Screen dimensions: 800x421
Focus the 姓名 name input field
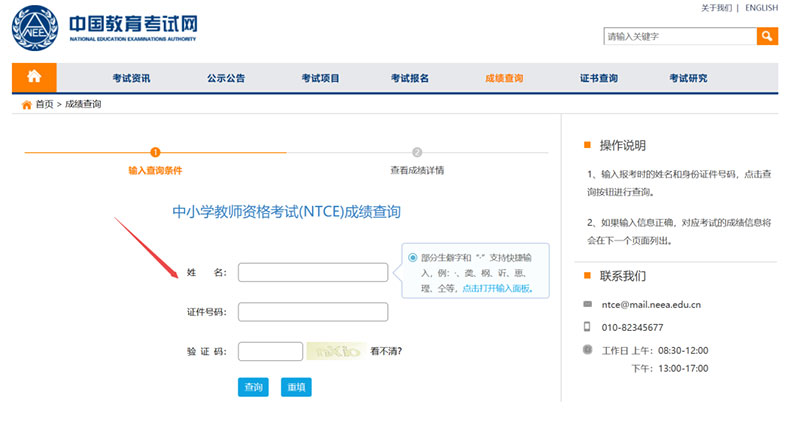pos(312,272)
